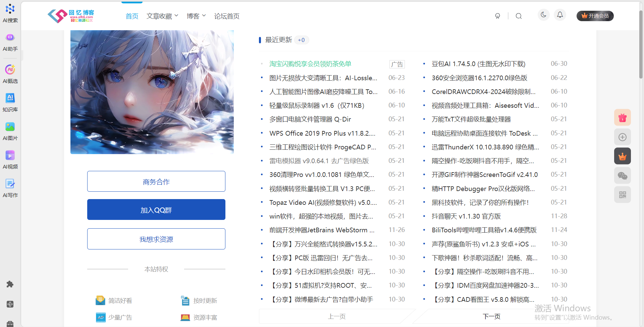The width and height of the screenshot is (644, 327).
Task: Open CorelDRAWCDRX4-2024破除限制 article
Action: click(484, 92)
